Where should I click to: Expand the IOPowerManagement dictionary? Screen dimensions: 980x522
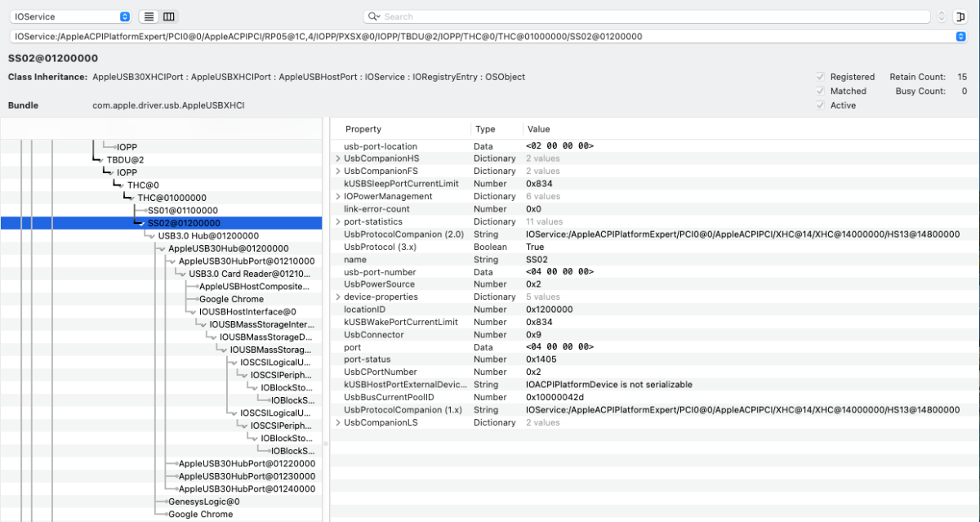338,196
